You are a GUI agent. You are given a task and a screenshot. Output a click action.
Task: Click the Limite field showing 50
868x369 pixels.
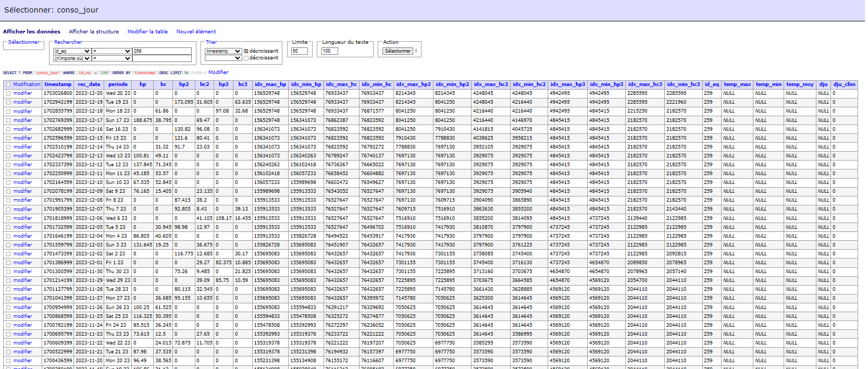coord(300,51)
